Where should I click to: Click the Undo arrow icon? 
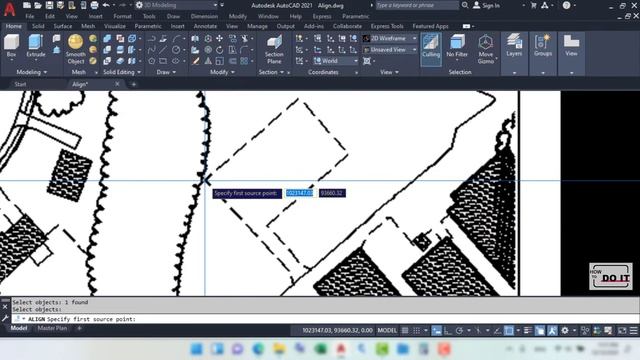click(x=106, y=5)
